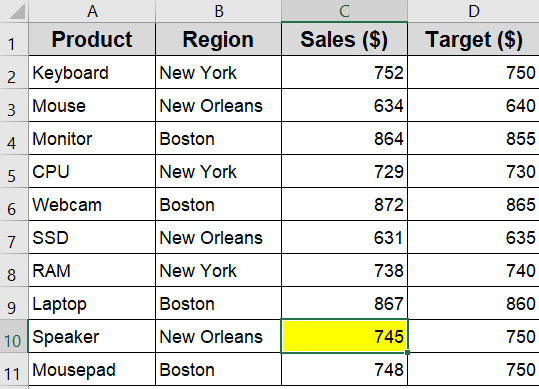This screenshot has width=539, height=389.
Task: Click the yellow highlighted cell 745
Action: (x=344, y=336)
